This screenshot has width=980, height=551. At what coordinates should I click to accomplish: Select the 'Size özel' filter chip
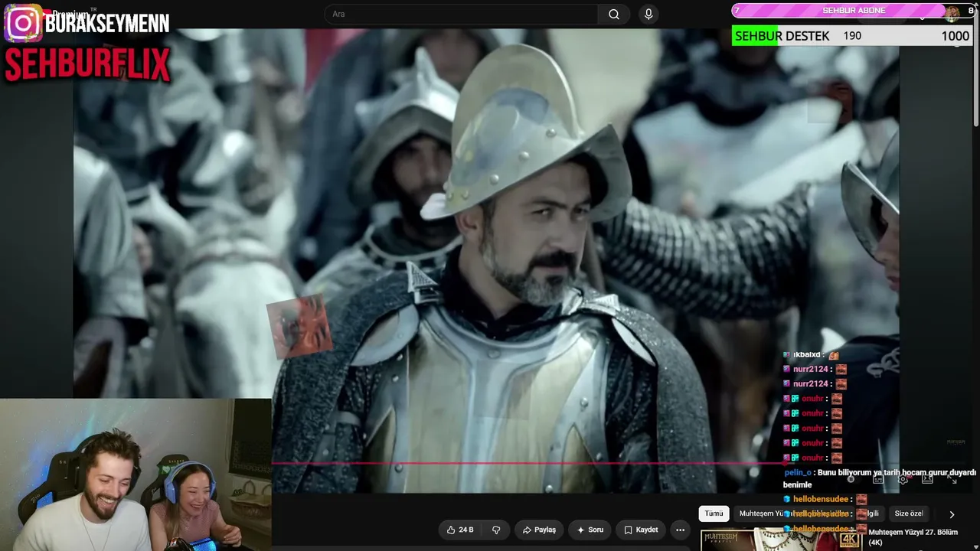point(909,514)
